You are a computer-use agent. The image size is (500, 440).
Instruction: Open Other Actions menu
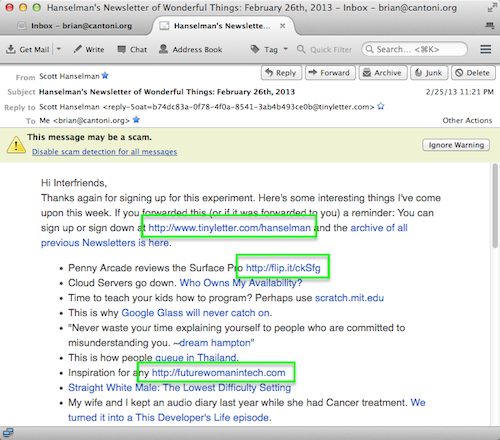point(467,120)
